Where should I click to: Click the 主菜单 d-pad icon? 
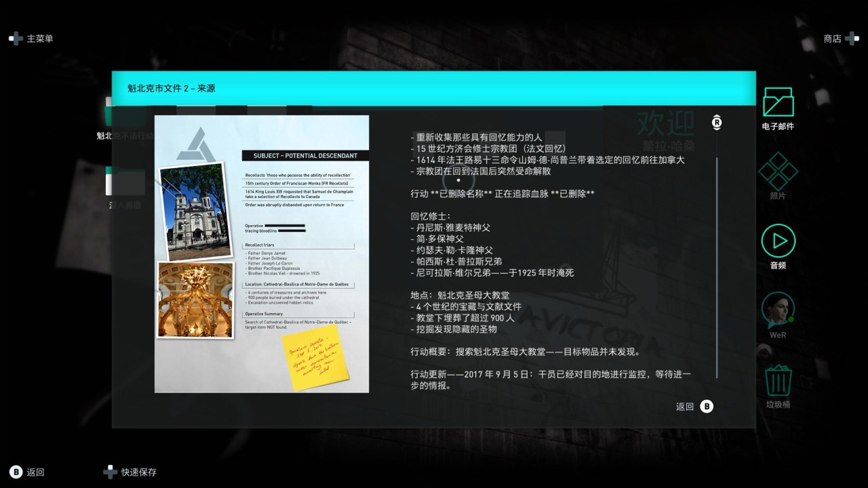pos(15,39)
